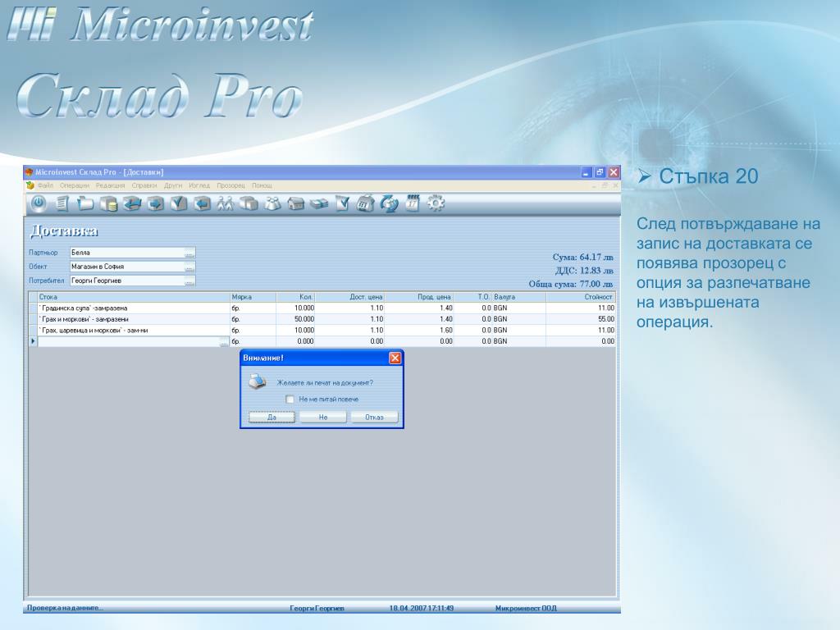
Task: Click the box with left-curved arrow icon
Action: click(132, 203)
